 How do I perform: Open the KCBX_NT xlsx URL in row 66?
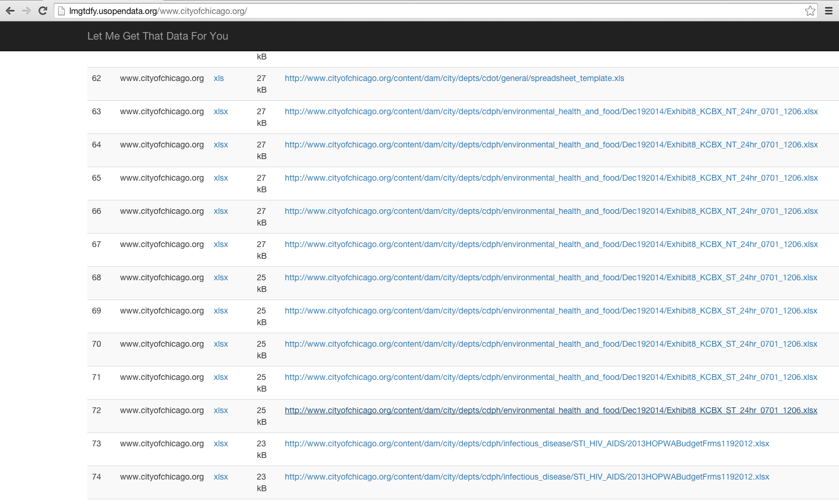(x=551, y=211)
